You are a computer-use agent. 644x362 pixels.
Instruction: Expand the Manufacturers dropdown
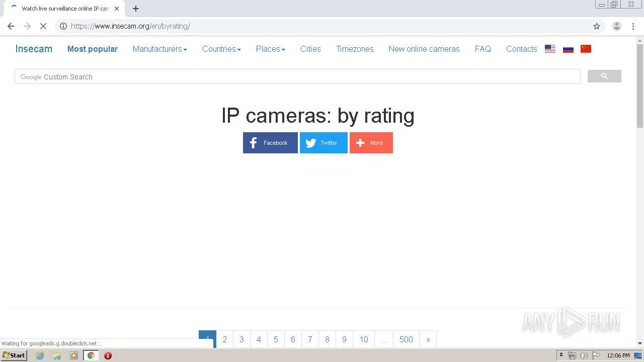[160, 49]
